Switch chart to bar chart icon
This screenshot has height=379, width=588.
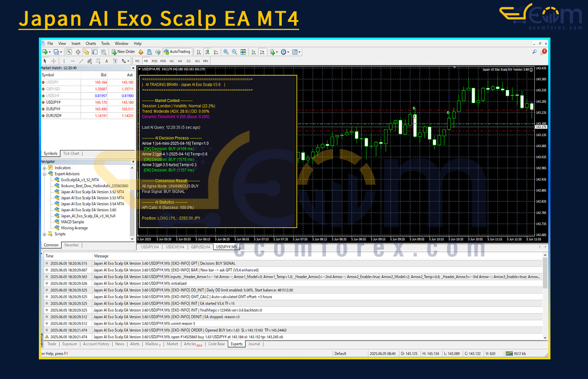pos(199,52)
